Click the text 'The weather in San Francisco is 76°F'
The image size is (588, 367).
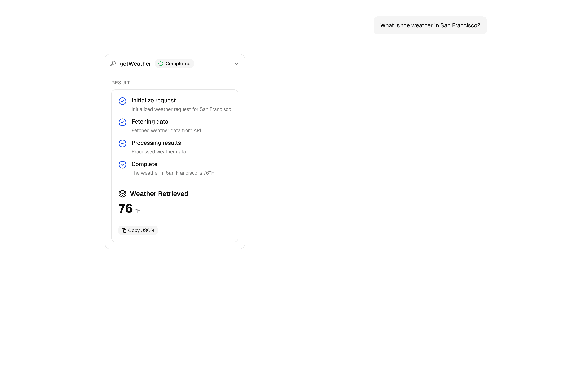173,173
